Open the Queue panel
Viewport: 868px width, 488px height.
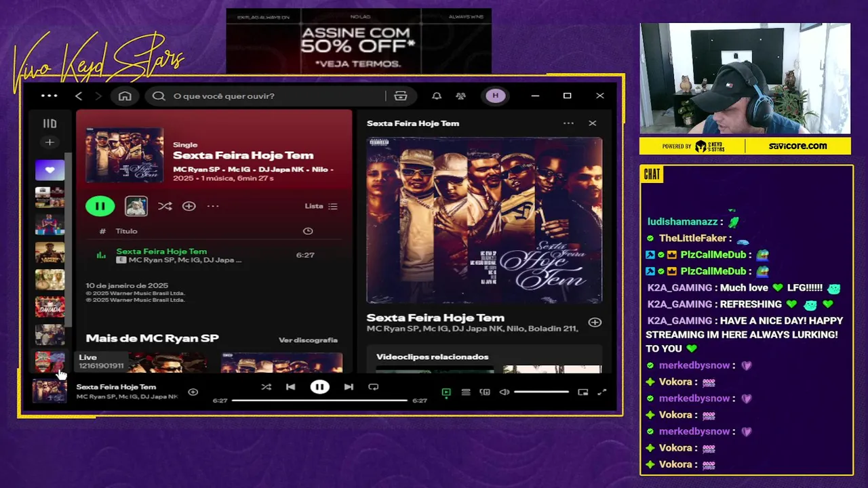pyautogui.click(x=466, y=392)
